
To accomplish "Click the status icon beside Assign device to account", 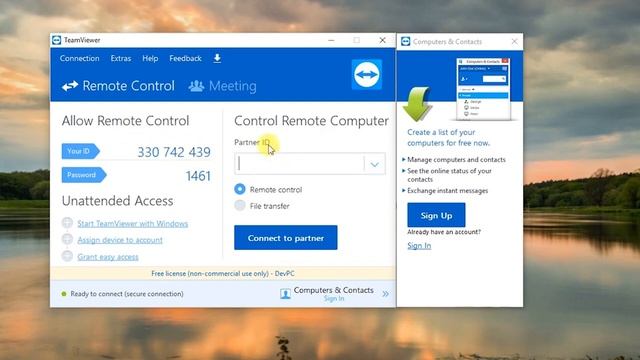I will (x=67, y=239).
